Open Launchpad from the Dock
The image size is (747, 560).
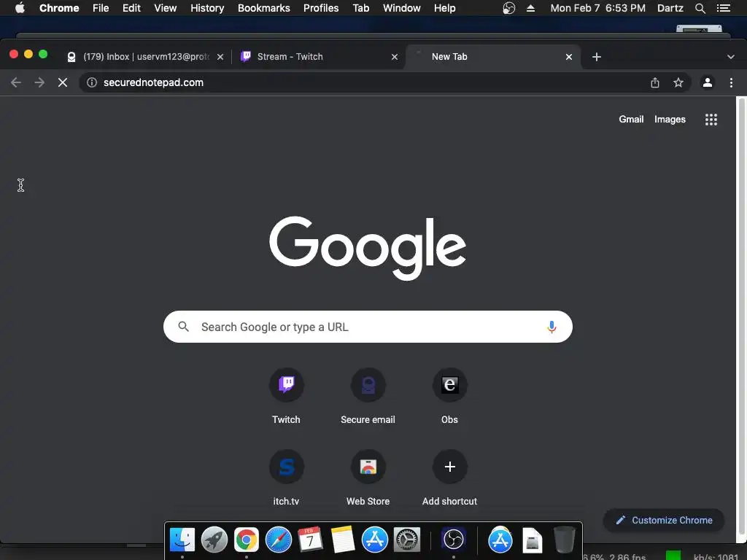tap(214, 540)
